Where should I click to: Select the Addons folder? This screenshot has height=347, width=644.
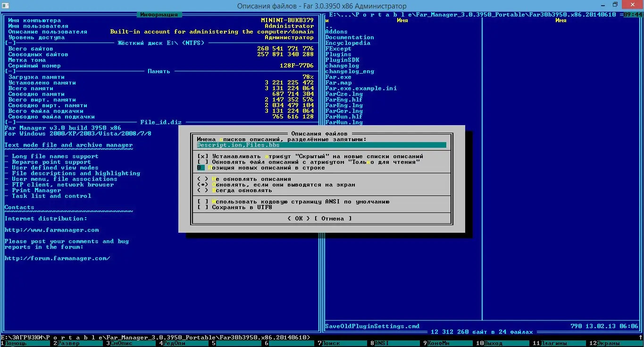point(337,32)
